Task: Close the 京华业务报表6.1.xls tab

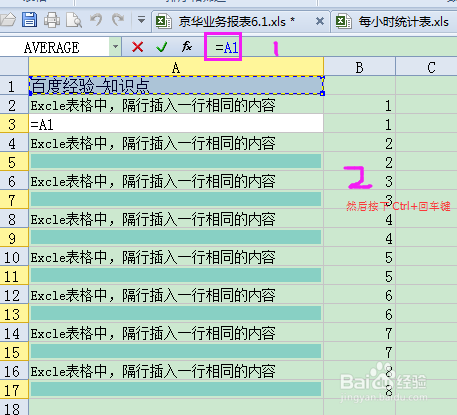Action: pos(320,22)
